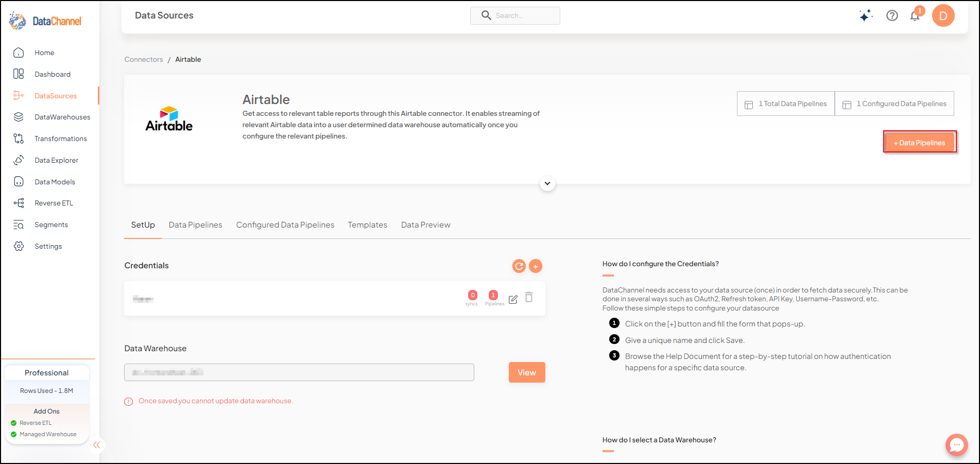980x464 pixels.
Task: Click the View button
Action: coord(527,372)
